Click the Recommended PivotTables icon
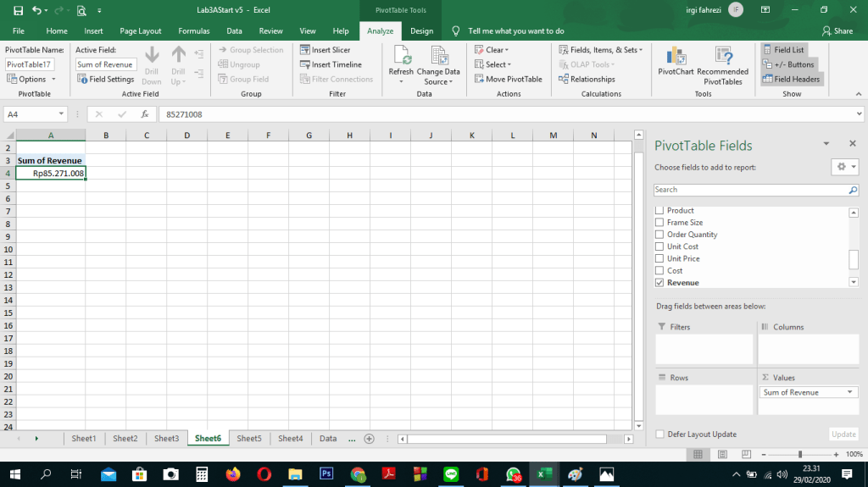The height and width of the screenshot is (487, 868). [722, 58]
